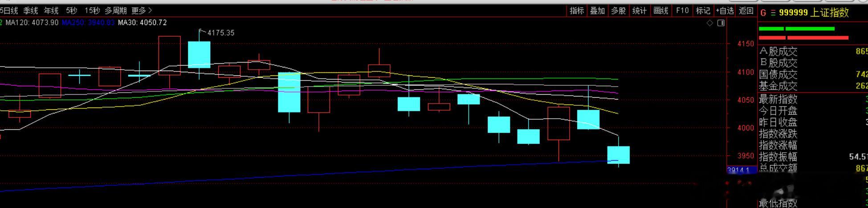Click the diamond marker icon above chart
The image size is (868, 208).
710,23
